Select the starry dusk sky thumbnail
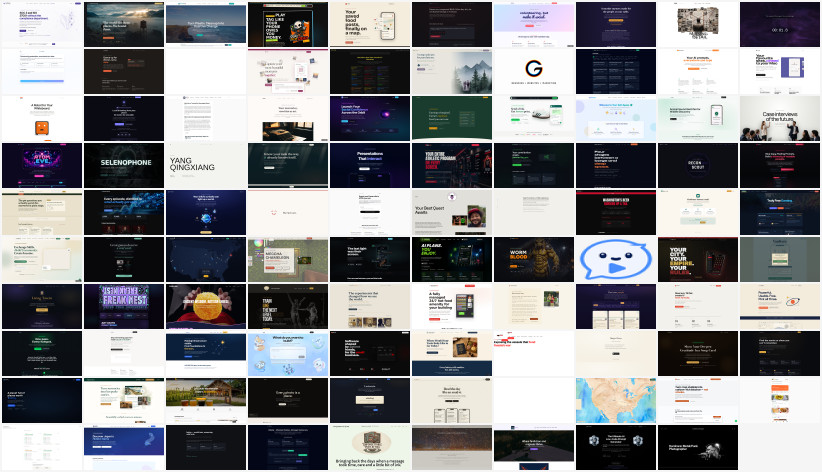Viewport: 822px width, 472px height. coord(452,447)
